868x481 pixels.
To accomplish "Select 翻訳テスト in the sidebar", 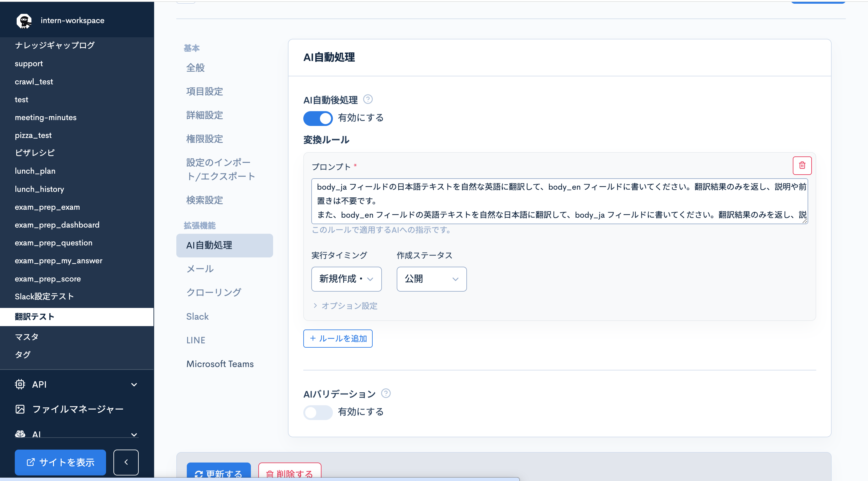I will pyautogui.click(x=77, y=317).
